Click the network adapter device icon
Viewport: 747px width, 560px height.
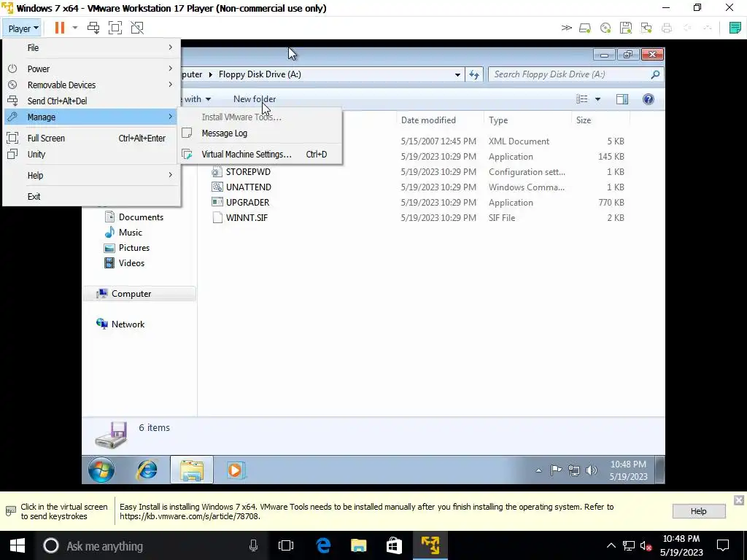click(646, 28)
